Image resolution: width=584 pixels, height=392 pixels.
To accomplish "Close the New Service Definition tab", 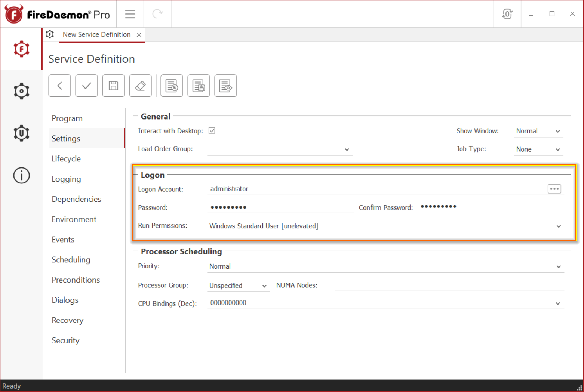I will [139, 35].
